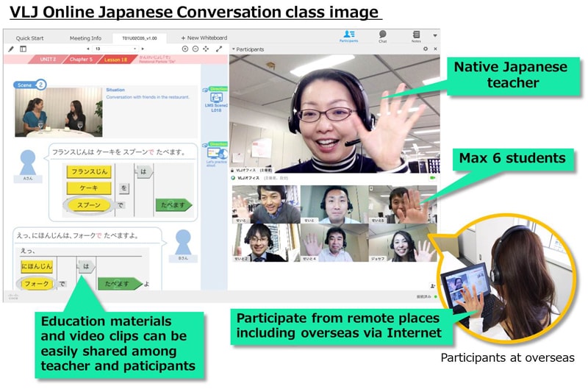This screenshot has height=389, width=588.
Task: Select the せいと2 student video thumbnail
Action: 266,243
